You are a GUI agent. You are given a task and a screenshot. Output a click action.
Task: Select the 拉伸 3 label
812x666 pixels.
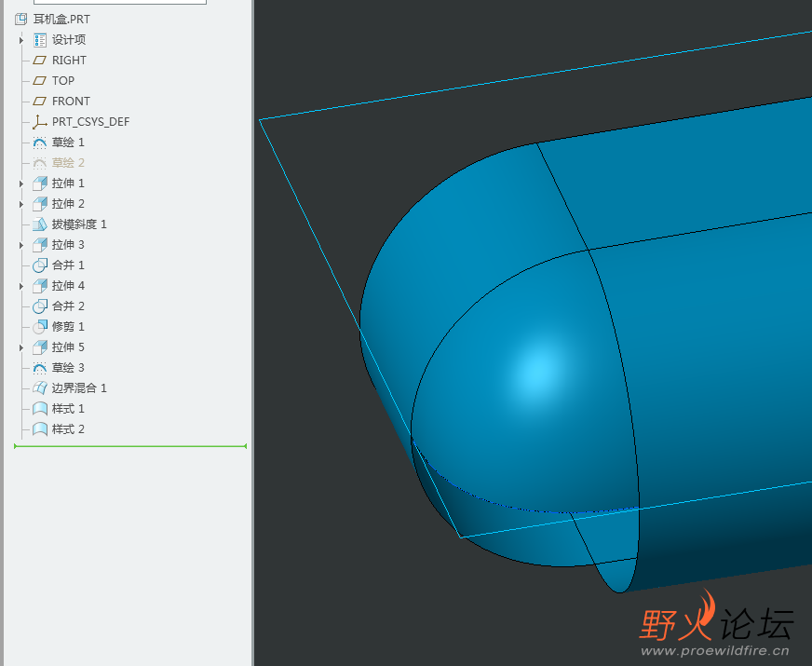68,244
